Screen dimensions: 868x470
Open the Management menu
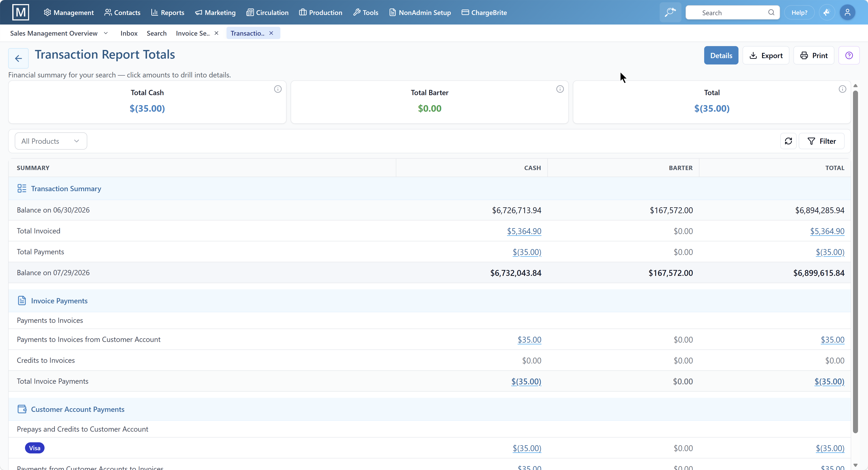tap(69, 12)
